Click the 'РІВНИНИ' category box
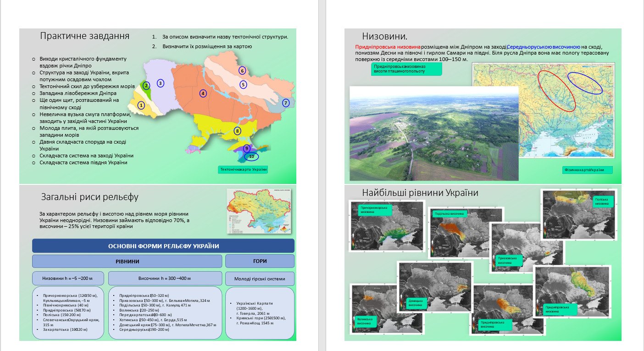This screenshot has width=644, height=351. coord(127,261)
